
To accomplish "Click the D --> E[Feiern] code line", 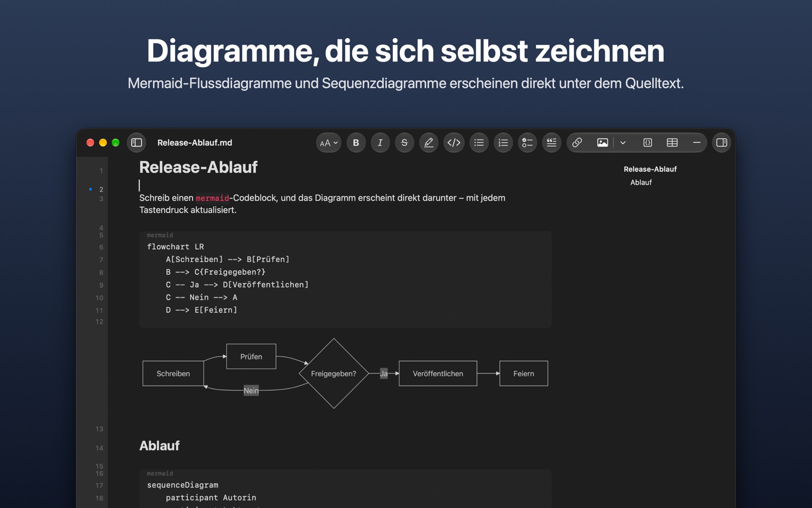I will point(201,310).
